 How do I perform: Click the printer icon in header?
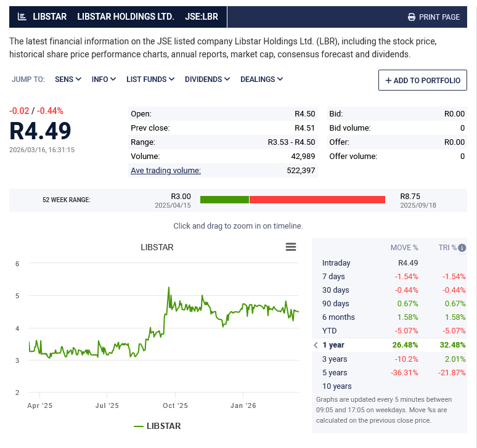(x=412, y=17)
